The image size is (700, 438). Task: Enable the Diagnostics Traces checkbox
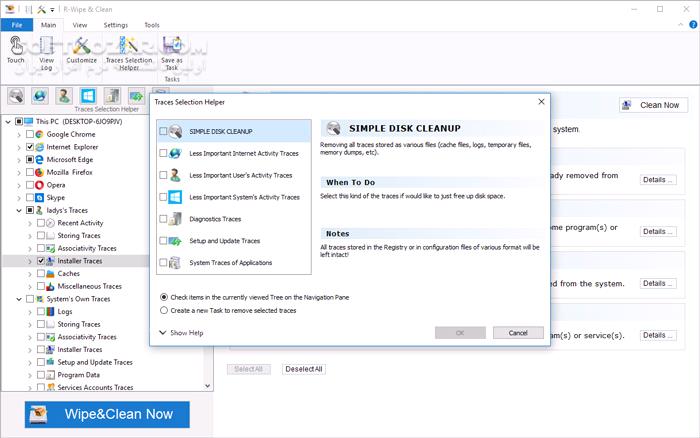[164, 219]
